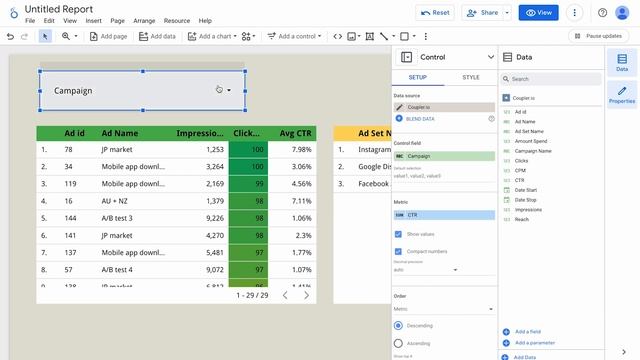
Task: Open the Order Metric dropdown
Action: (x=444, y=309)
